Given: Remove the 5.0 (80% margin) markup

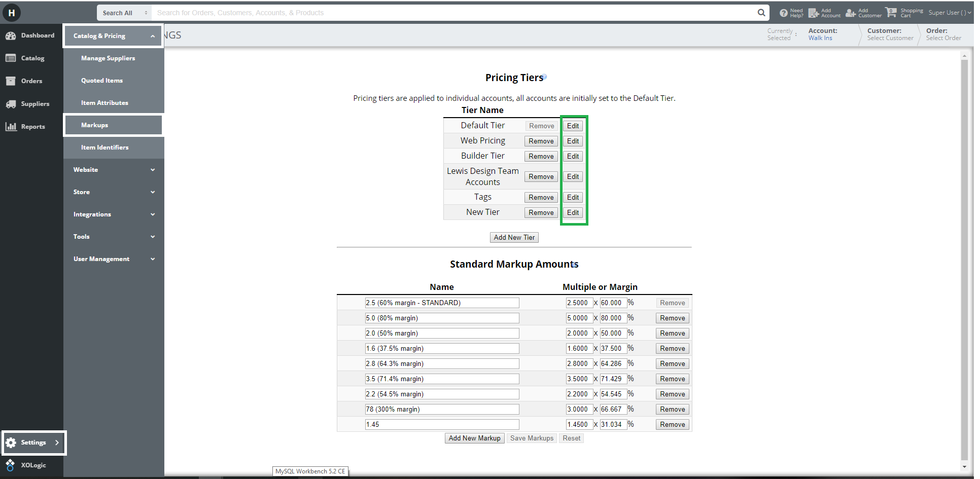Looking at the screenshot, I should pyautogui.click(x=673, y=318).
